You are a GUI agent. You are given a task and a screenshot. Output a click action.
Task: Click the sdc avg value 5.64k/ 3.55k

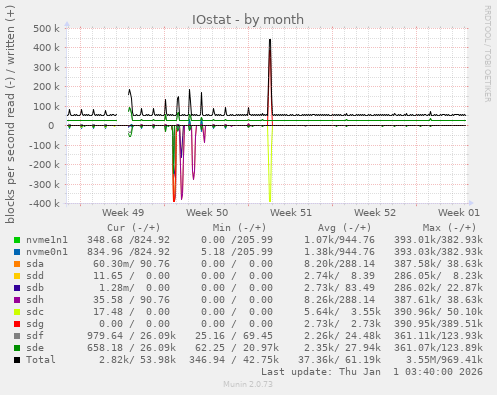pos(342,312)
